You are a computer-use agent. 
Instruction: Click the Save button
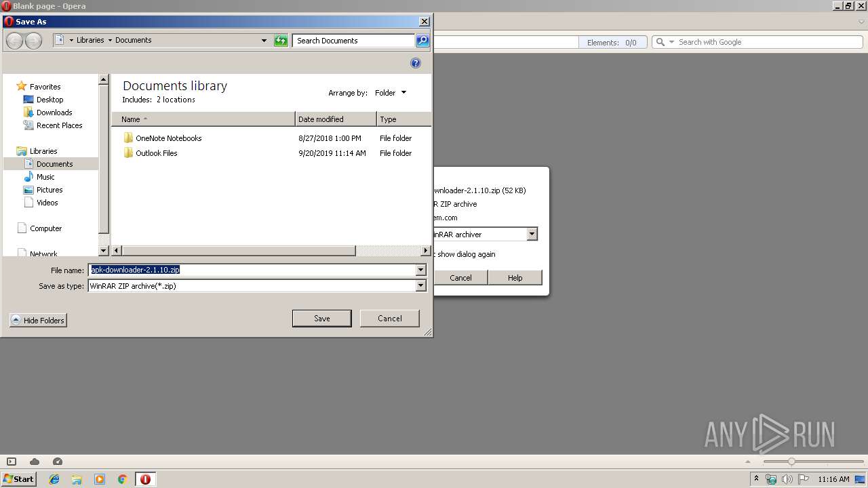321,319
